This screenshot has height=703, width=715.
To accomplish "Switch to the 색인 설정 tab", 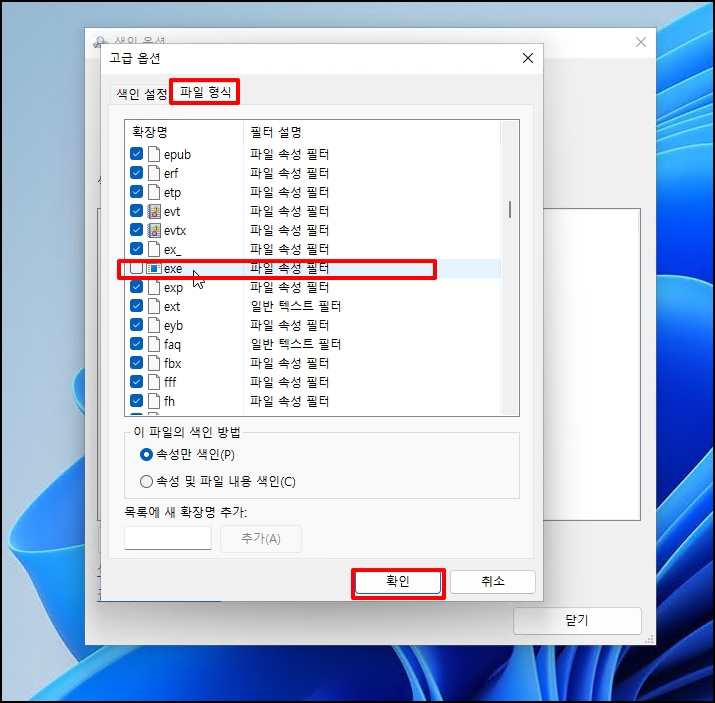I will click(x=141, y=94).
